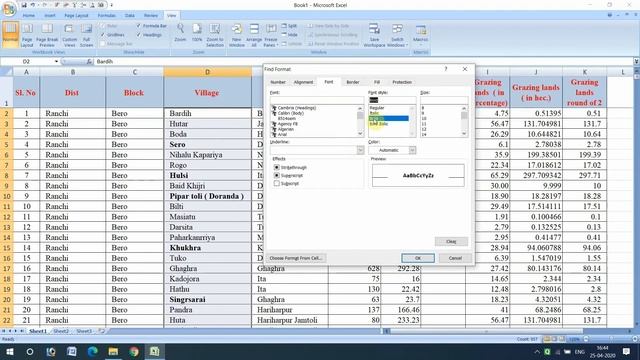Switch to Border tab in Find Format
Screen dimensions: 640x360
click(x=353, y=82)
